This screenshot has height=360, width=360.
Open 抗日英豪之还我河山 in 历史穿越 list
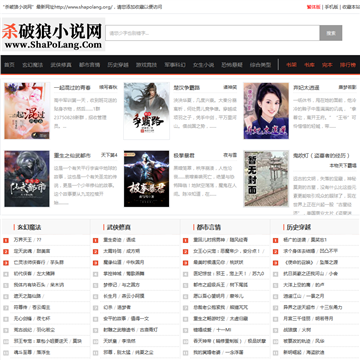(x=304, y=274)
